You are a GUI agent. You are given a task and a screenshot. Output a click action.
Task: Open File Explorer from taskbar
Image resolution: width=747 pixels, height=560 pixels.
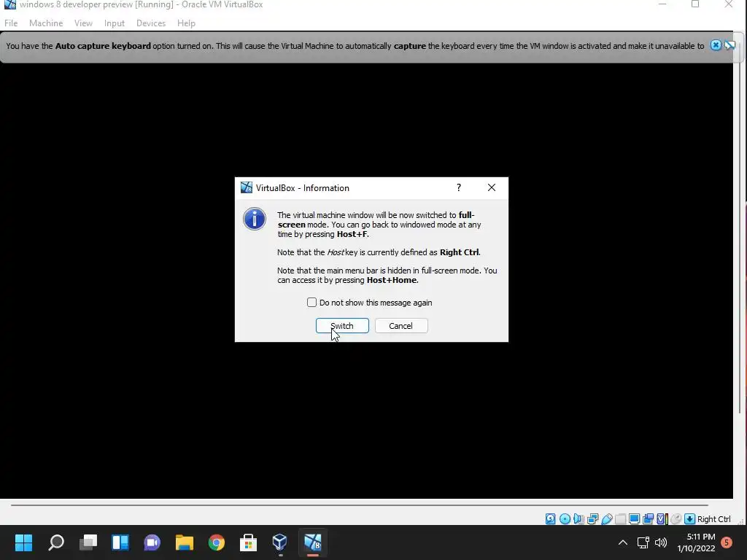click(x=185, y=542)
